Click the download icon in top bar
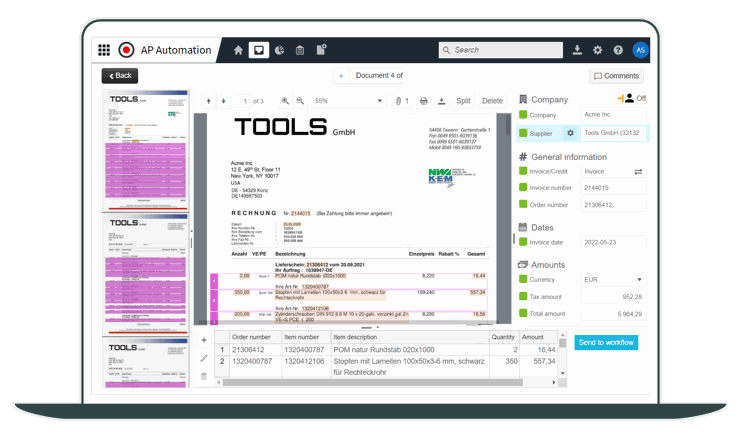 (577, 50)
